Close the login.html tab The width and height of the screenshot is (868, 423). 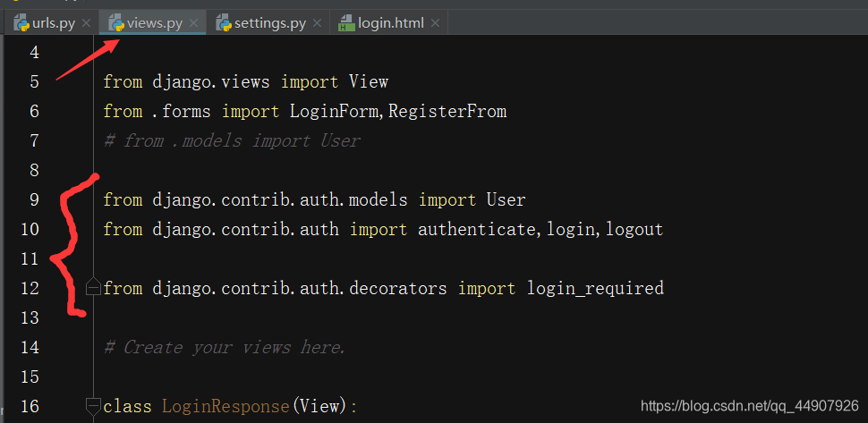tap(436, 23)
